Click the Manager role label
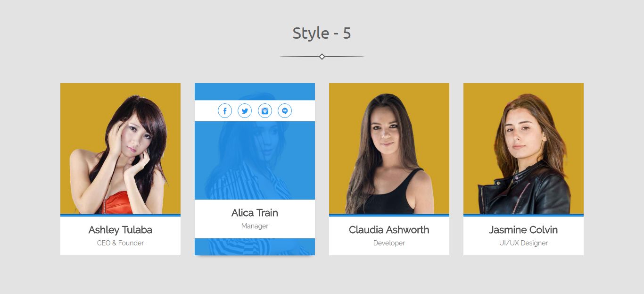This screenshot has height=294, width=644. pyautogui.click(x=255, y=226)
